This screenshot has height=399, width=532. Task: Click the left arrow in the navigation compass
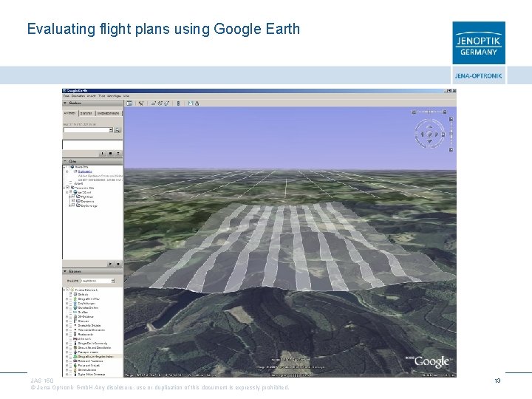pos(422,134)
